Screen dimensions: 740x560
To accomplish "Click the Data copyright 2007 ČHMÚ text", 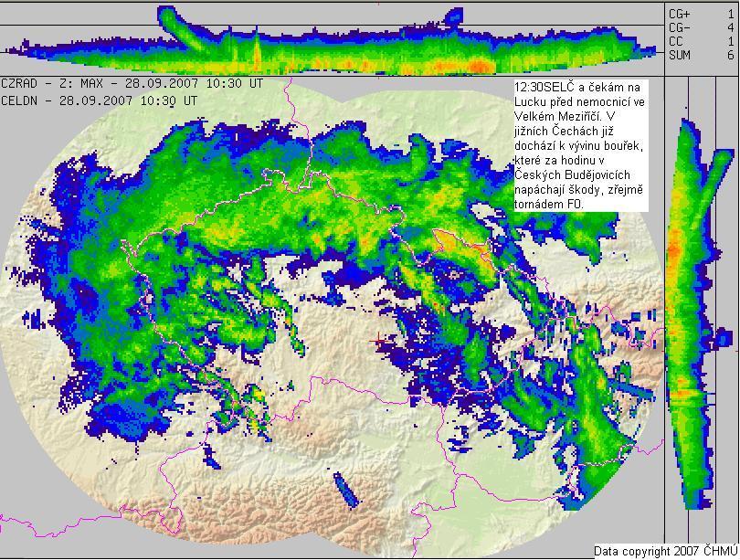I will click(665, 551).
